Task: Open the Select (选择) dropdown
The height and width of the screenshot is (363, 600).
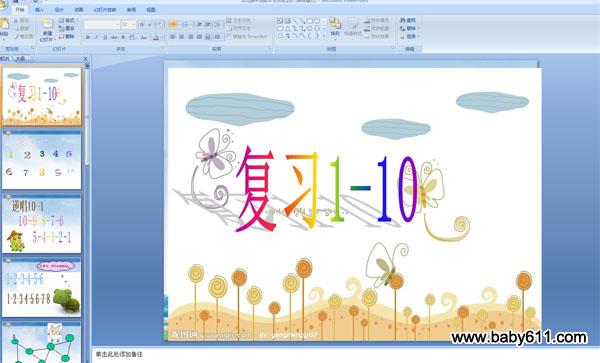Action: coord(409,36)
